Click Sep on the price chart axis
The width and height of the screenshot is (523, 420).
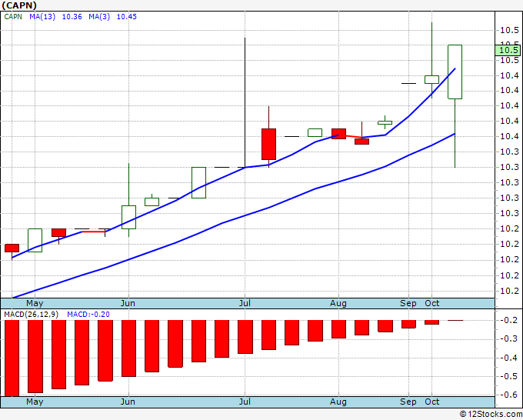[x=408, y=303]
